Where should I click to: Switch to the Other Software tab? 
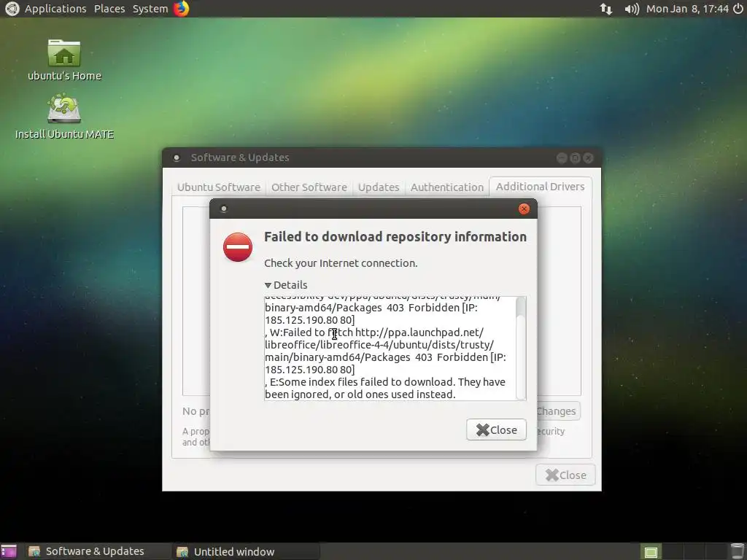click(309, 187)
